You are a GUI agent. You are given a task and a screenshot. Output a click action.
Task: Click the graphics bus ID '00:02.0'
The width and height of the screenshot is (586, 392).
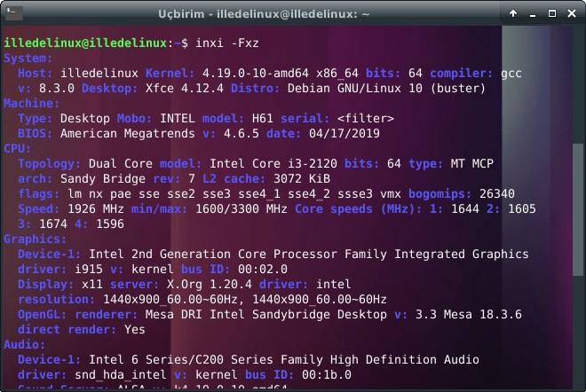pos(263,270)
